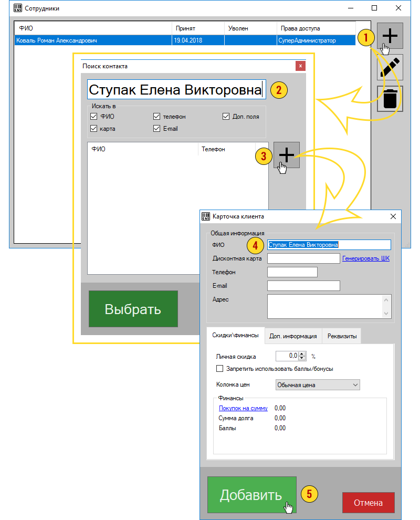Click the 19.04.2018 hire date cell
Screen dimensions: 420x520
pos(198,40)
